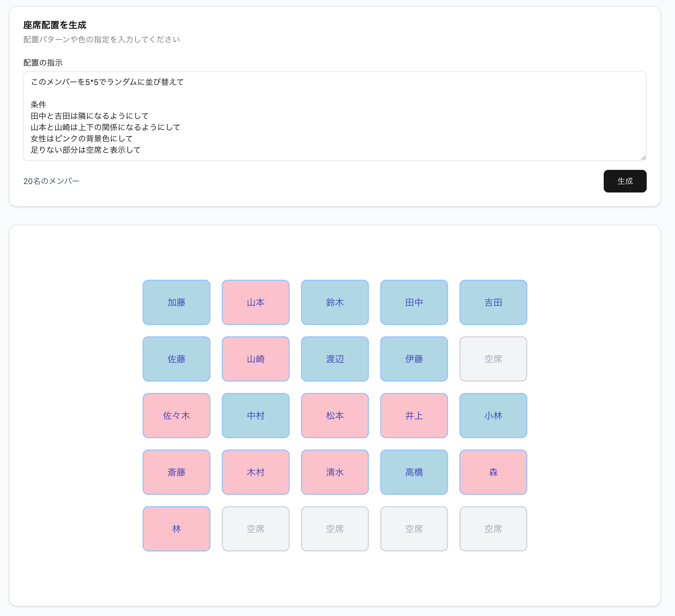Click the 小林 seat tile
Image resolution: width=675 pixels, height=616 pixels.
point(493,415)
